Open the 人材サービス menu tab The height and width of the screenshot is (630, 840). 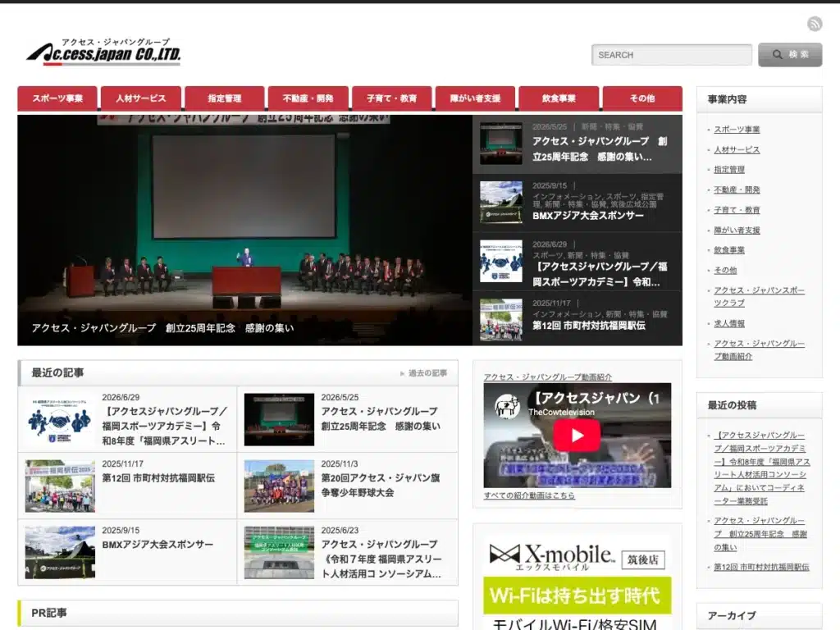(141, 98)
